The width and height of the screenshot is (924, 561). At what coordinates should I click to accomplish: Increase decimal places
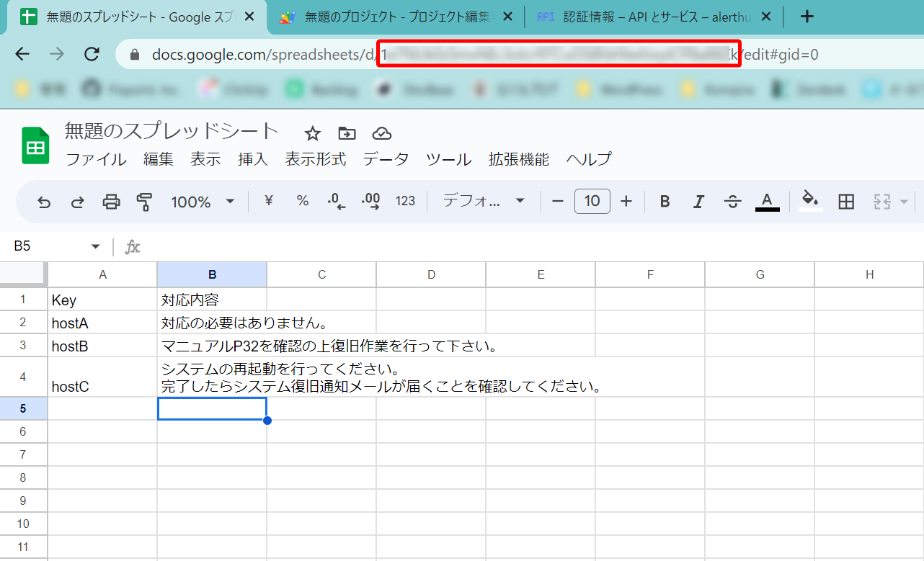[370, 202]
